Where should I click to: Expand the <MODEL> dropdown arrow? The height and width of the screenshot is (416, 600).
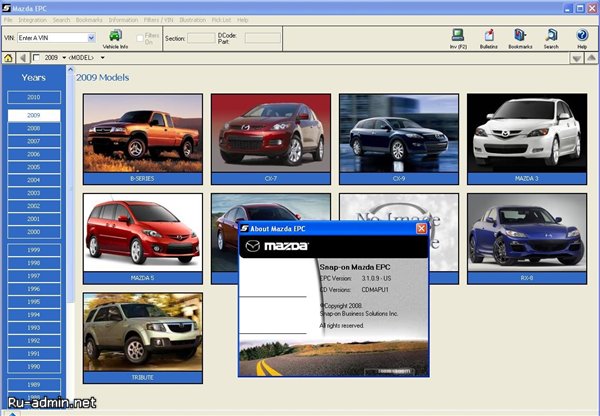coord(103,58)
